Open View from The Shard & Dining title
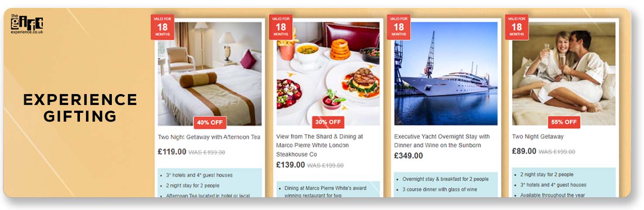The image size is (644, 210). (x=319, y=145)
